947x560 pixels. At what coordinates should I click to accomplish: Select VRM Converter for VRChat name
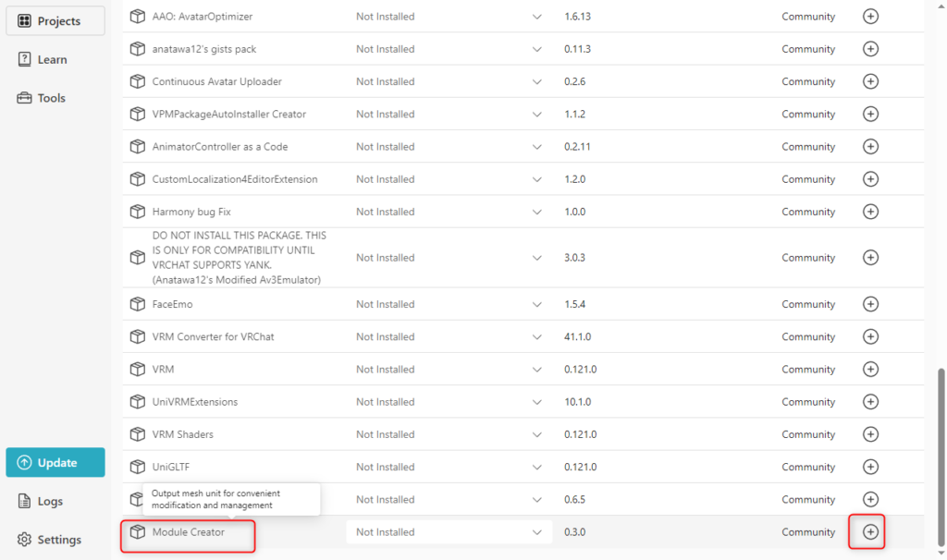[214, 336]
